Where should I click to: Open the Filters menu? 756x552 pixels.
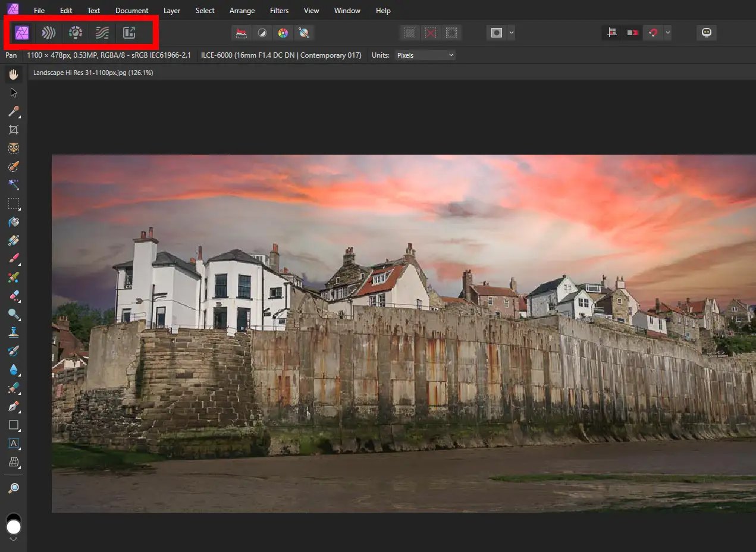point(279,11)
